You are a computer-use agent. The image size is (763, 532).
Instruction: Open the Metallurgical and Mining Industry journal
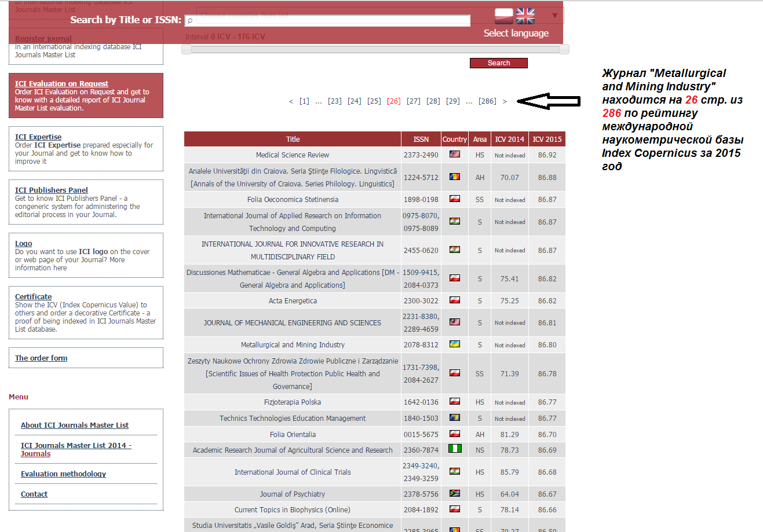point(293,344)
